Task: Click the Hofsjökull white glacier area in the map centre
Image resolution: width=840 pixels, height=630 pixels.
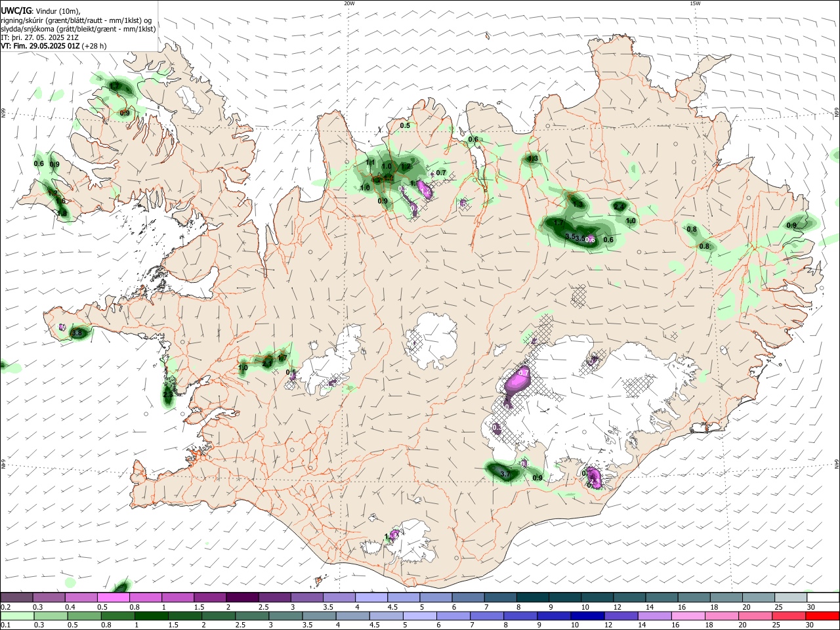Action: [432, 340]
